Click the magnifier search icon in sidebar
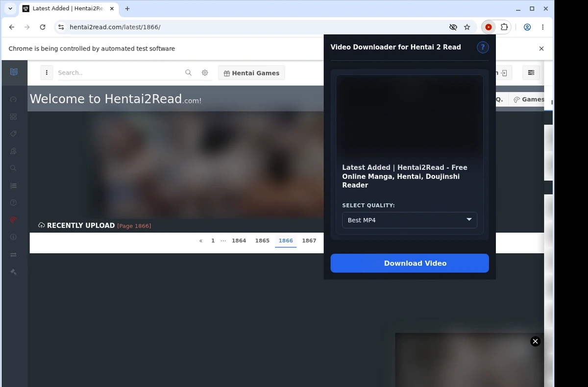Image resolution: width=588 pixels, height=387 pixels. tap(13, 168)
